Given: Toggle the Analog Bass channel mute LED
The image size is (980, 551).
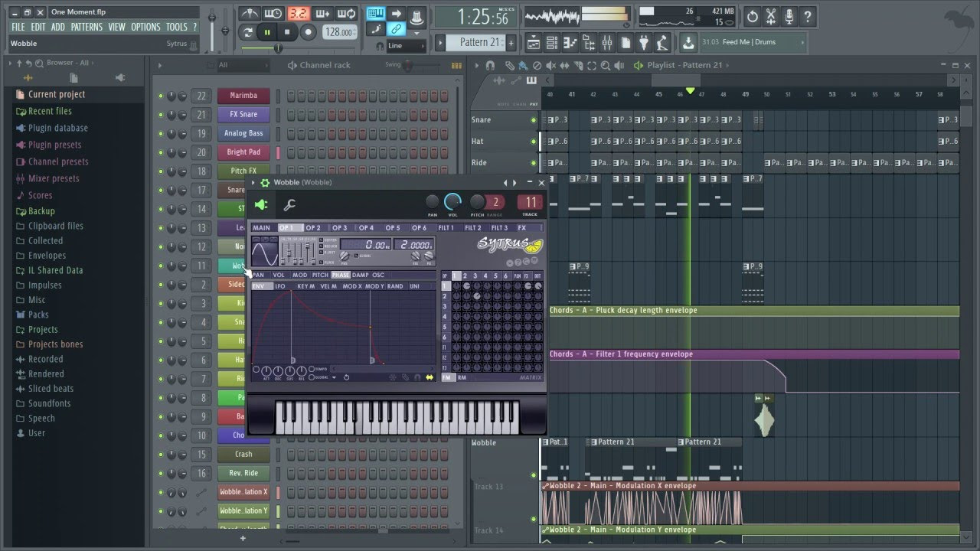Looking at the screenshot, I should pos(161,133).
